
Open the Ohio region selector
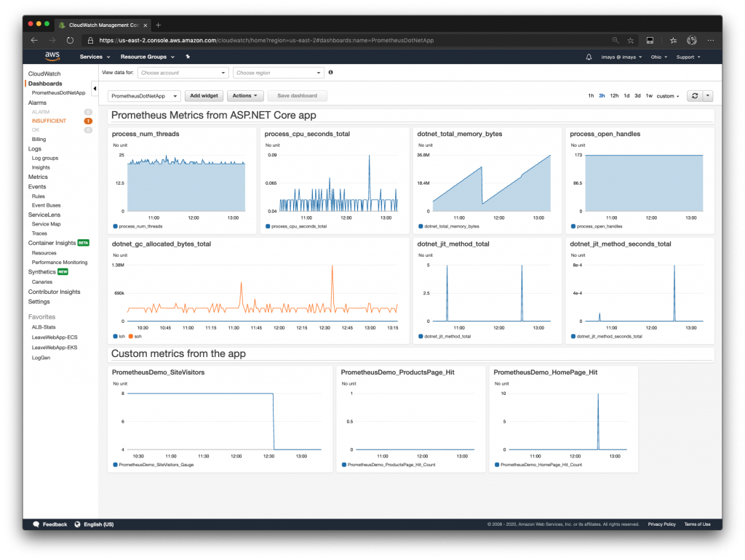[659, 57]
